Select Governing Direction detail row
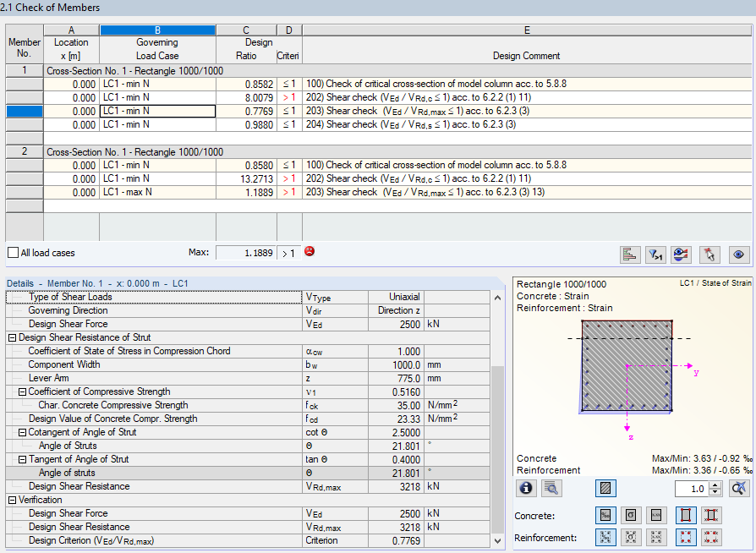The width and height of the screenshot is (756, 553). (248, 310)
